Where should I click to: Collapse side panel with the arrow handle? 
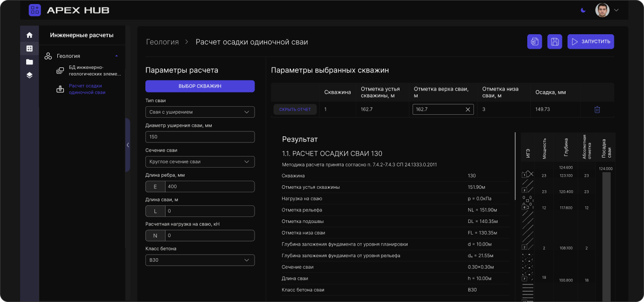(128, 145)
